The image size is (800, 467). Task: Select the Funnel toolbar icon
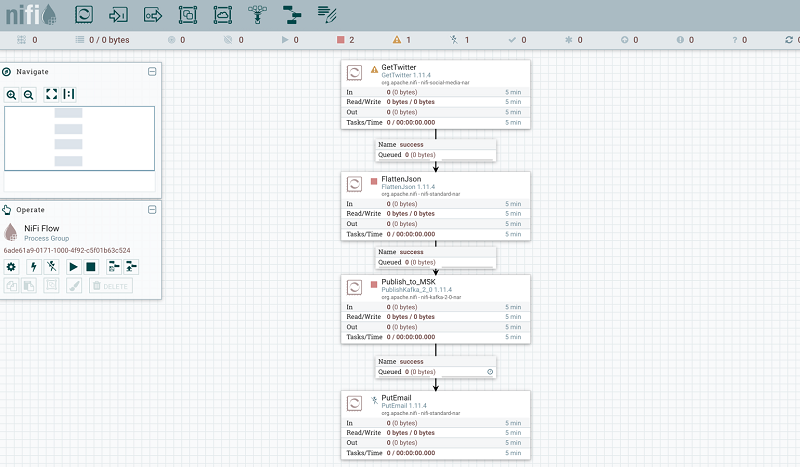point(257,15)
